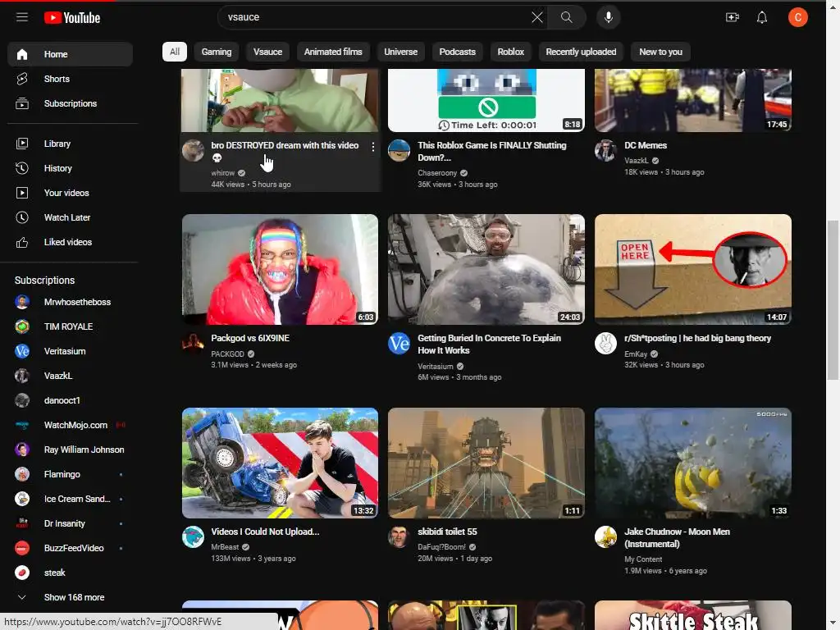840x630 pixels.
Task: Click DaFuq!?Boom! channel avatar
Action: click(x=399, y=536)
